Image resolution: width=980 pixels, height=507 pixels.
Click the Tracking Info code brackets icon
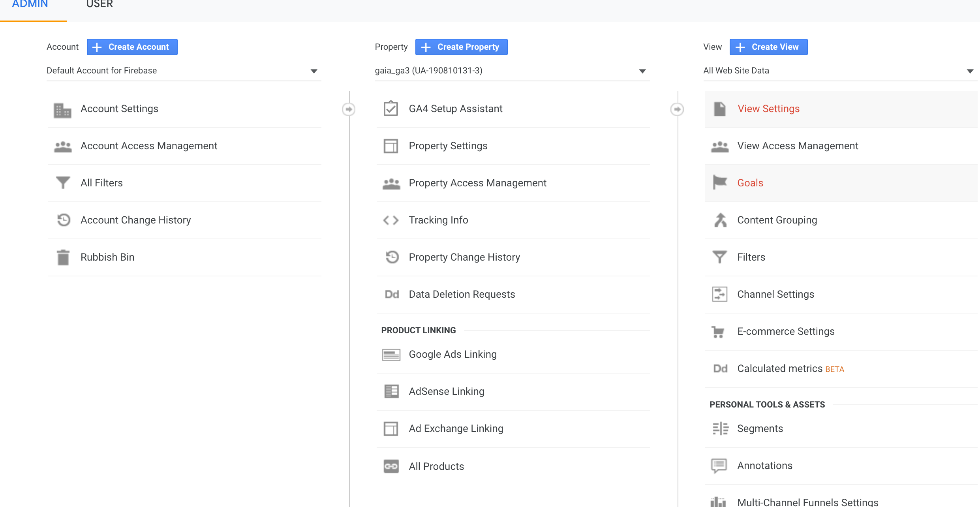(x=390, y=220)
